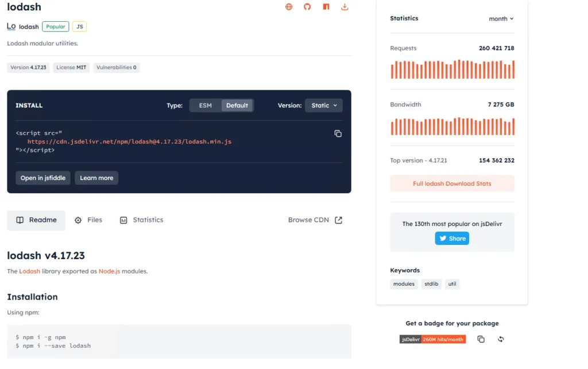Screen dimensions: 588x369
Task: Open the npm package page icon
Action: coord(326,7)
